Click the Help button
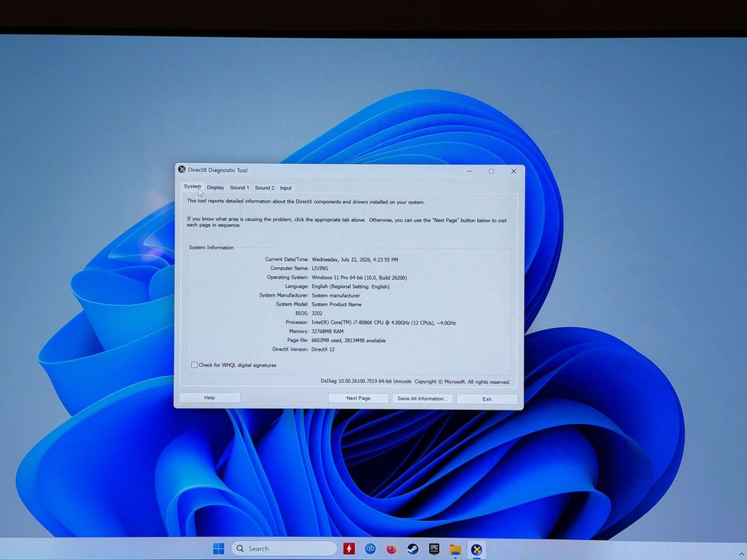 [x=210, y=398]
